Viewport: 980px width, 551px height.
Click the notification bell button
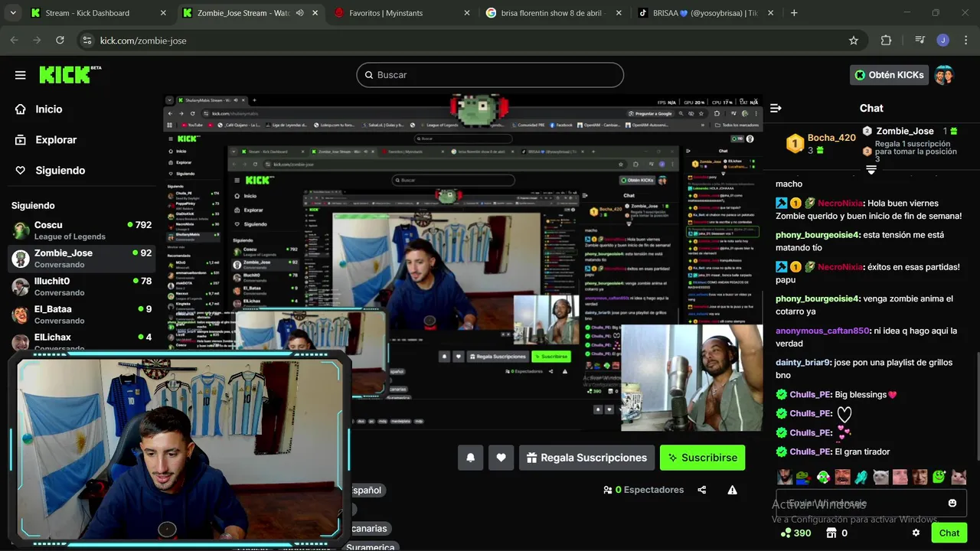coord(471,458)
